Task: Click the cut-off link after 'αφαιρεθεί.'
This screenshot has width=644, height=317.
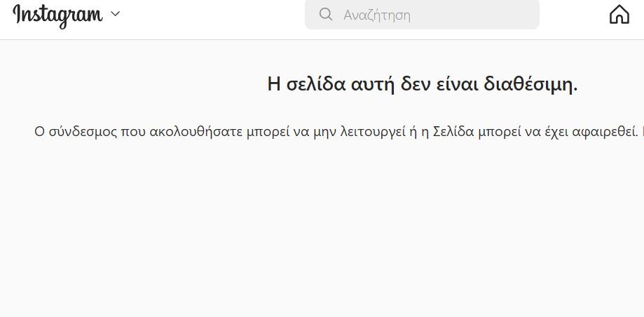Action: [642, 132]
